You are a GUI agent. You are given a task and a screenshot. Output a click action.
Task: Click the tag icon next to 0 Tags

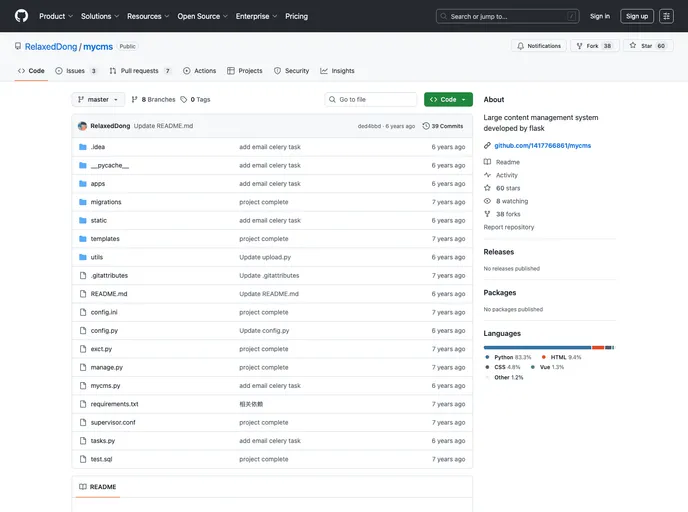click(184, 100)
